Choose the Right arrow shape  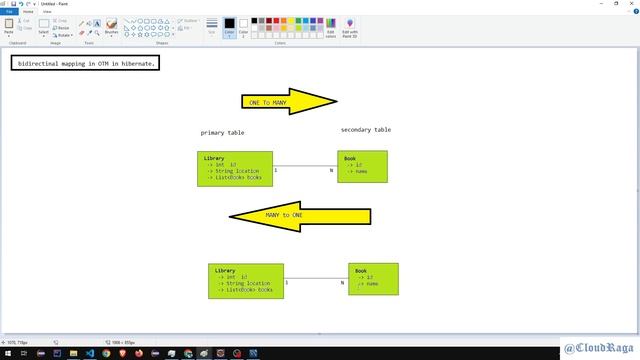(153, 28)
